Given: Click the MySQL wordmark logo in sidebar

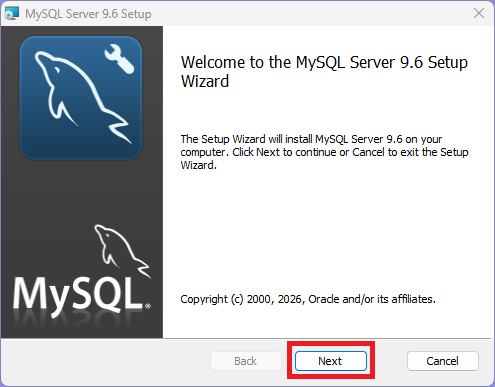Looking at the screenshot, I should coord(82,272).
